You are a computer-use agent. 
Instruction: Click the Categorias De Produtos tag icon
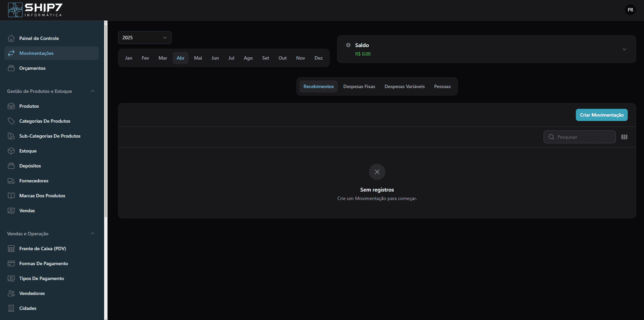[x=11, y=121]
